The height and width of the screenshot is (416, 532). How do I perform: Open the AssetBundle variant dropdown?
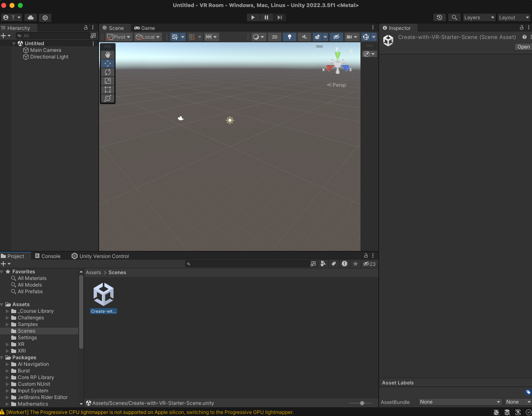(518, 402)
